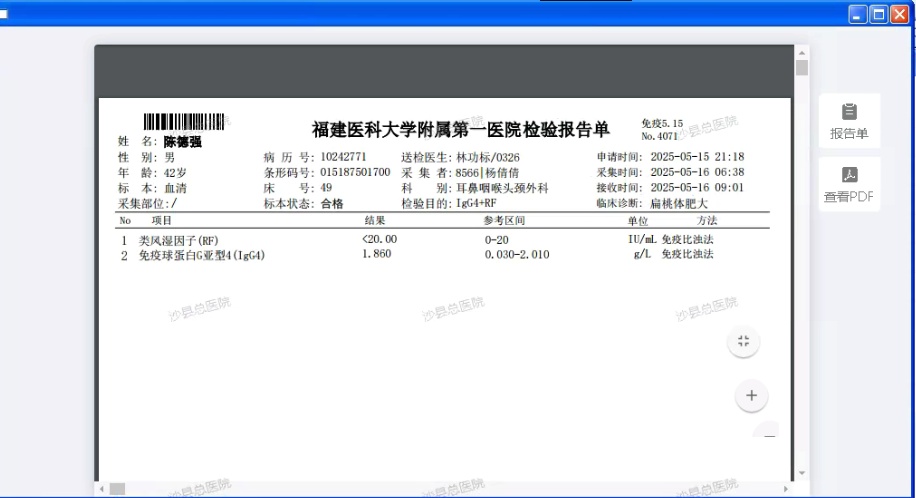Click the age value 42岁
Viewport: 916px width, 498px height.
pyautogui.click(x=175, y=173)
